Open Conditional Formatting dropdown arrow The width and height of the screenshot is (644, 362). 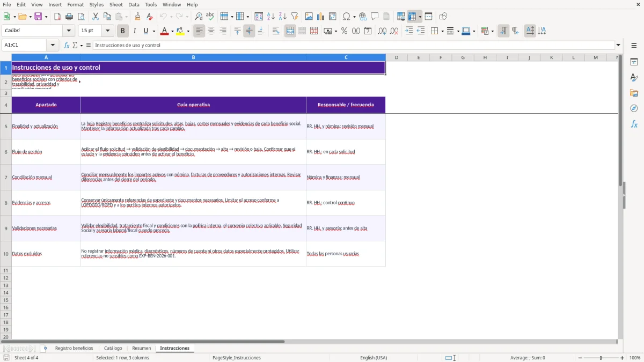[x=492, y=31]
